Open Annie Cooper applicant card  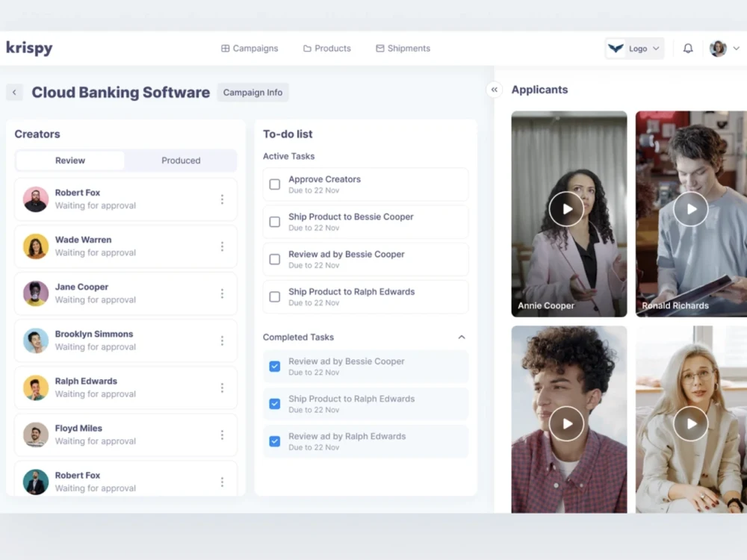click(x=569, y=214)
